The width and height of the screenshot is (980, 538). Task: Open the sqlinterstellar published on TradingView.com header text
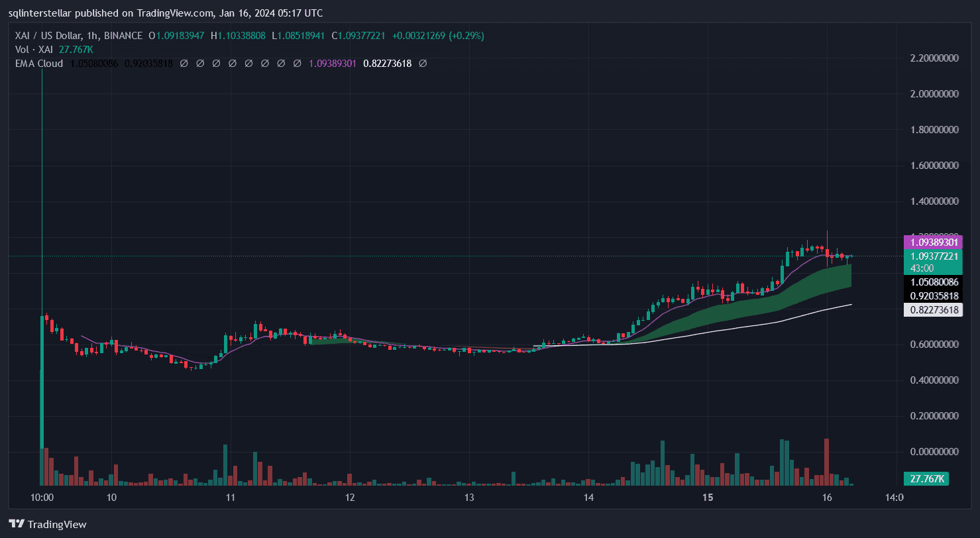[166, 12]
